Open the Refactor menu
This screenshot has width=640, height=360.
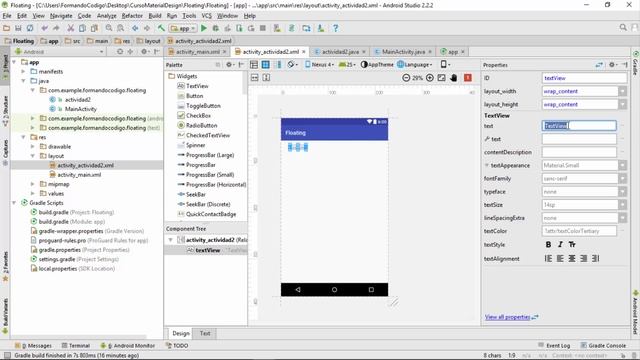coord(132,16)
